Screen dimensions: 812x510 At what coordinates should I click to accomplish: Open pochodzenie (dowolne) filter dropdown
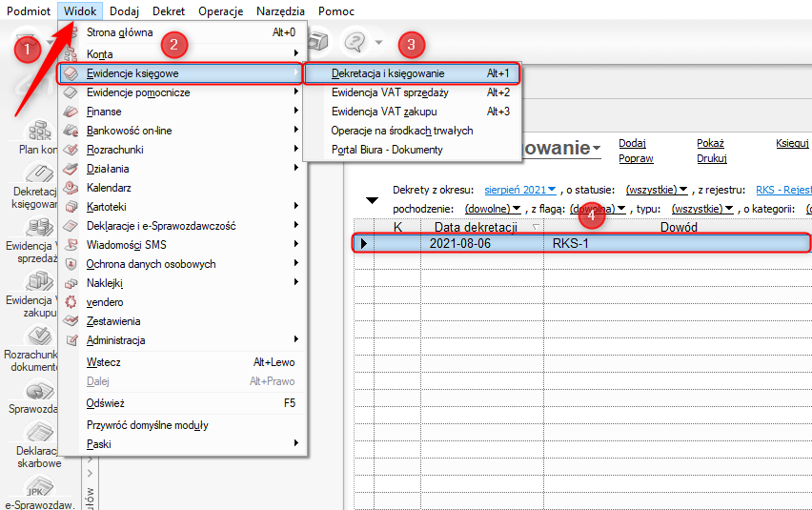pos(493,209)
